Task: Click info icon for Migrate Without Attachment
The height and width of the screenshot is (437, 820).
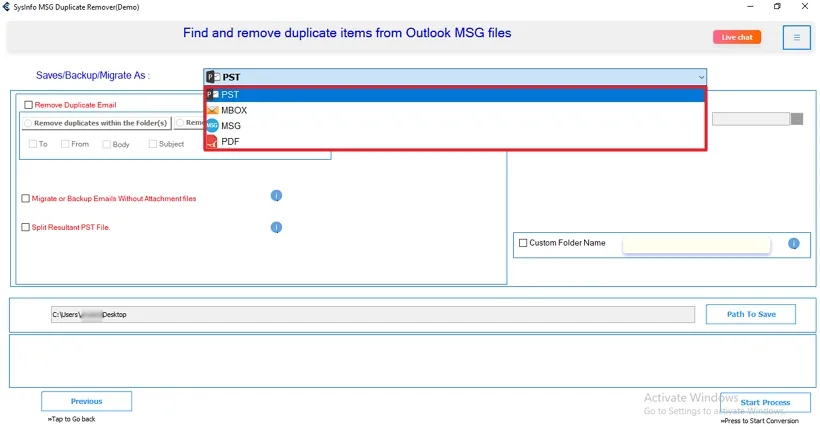Action: point(276,196)
